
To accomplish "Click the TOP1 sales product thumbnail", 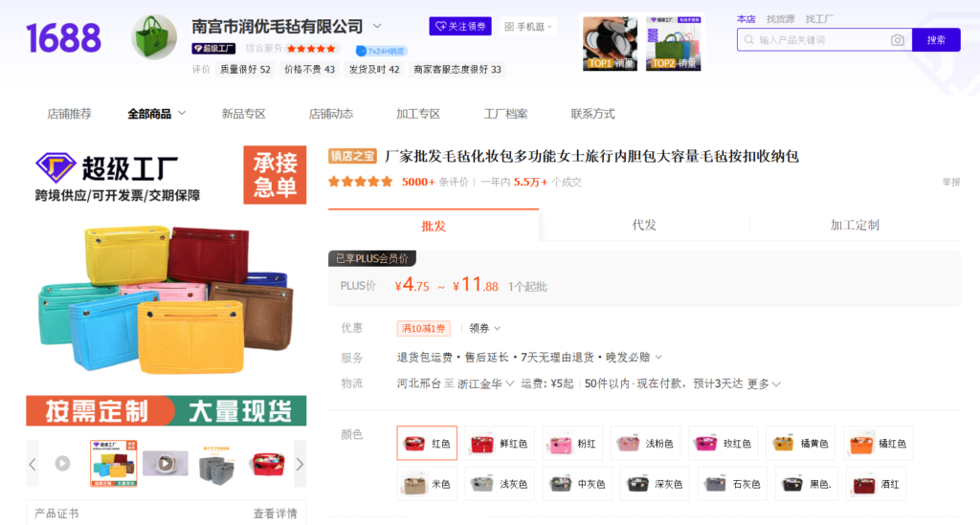I will 610,43.
